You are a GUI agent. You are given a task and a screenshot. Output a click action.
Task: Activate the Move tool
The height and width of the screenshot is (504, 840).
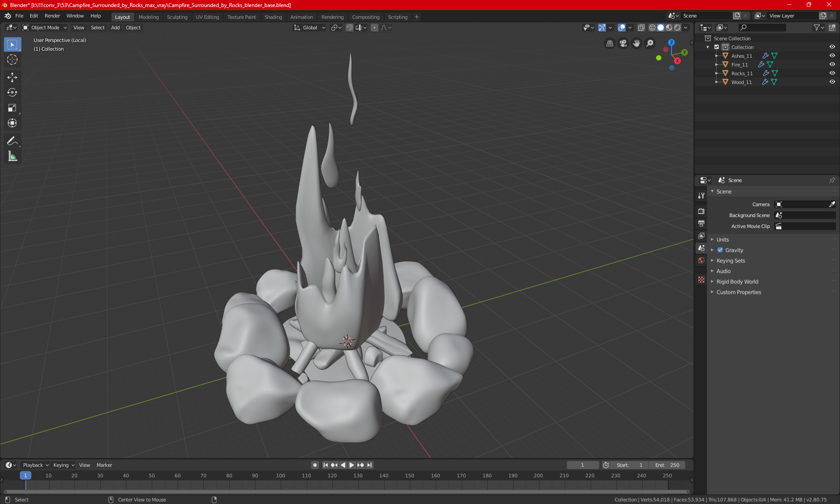point(12,77)
